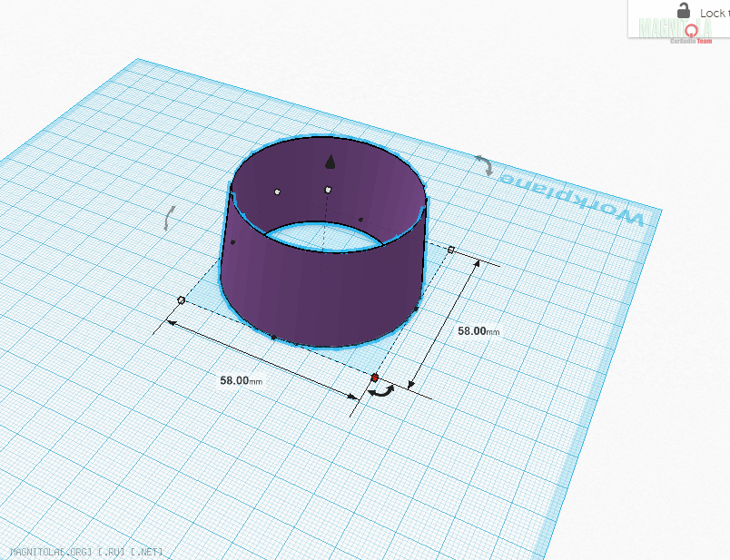Select the red corner resize handle
Viewport: 730px width, 560px height.
tap(375, 378)
